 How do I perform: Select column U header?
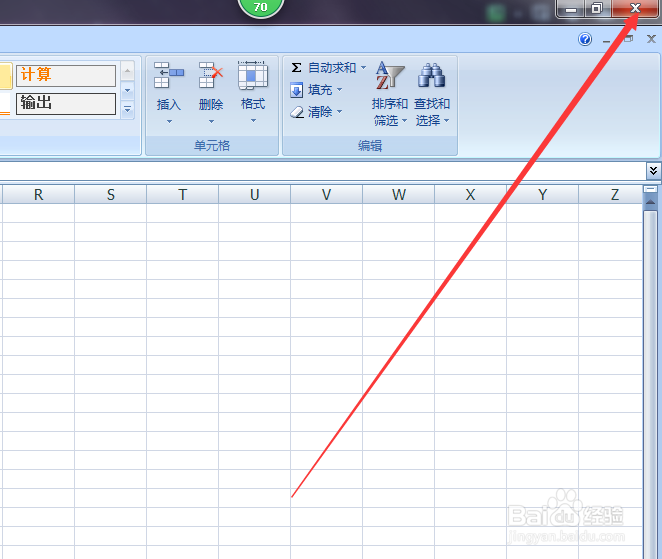tap(254, 195)
